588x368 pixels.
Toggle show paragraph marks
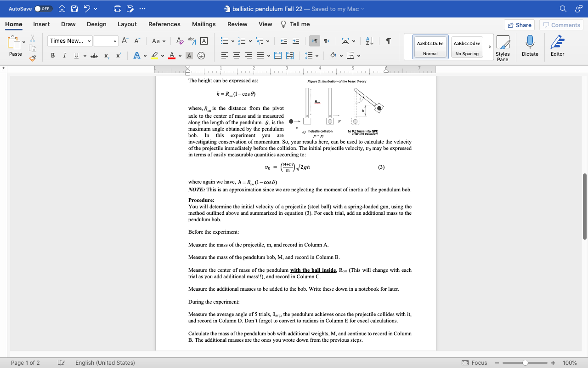click(389, 41)
